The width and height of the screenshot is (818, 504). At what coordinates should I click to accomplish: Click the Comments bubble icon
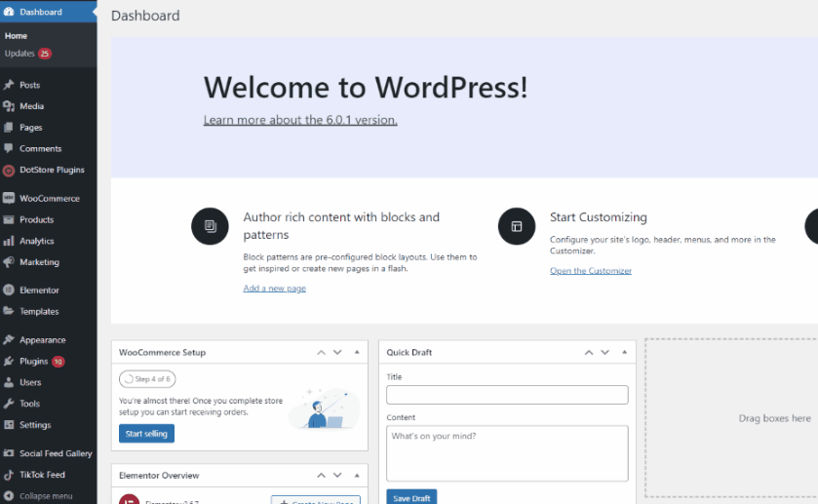click(9, 149)
